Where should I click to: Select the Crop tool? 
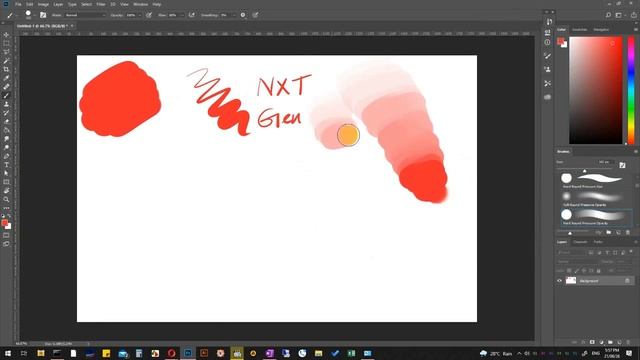point(6,69)
